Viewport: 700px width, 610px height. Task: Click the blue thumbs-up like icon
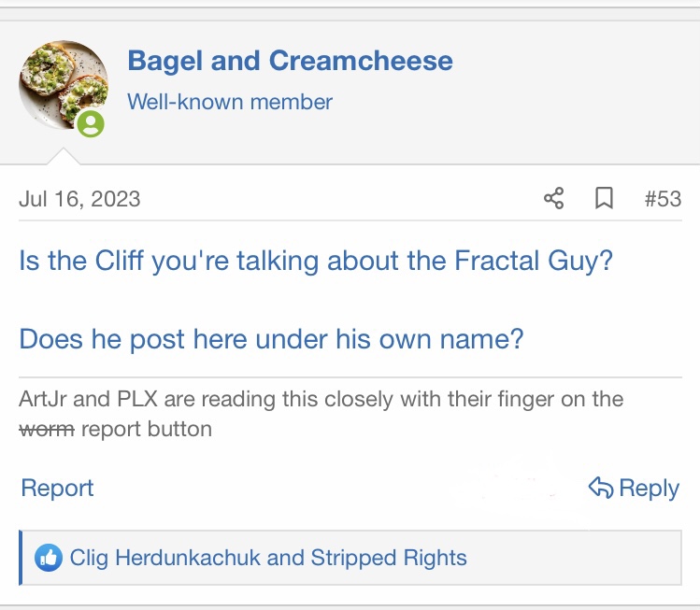pyautogui.click(x=48, y=559)
